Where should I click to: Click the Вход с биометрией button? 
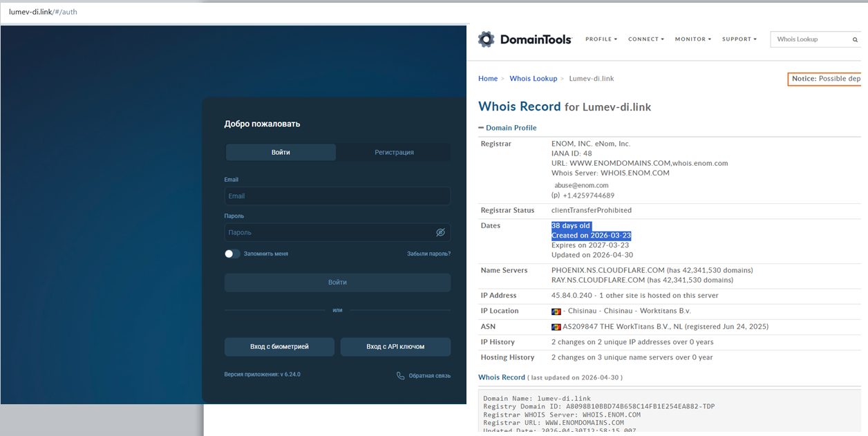point(279,347)
